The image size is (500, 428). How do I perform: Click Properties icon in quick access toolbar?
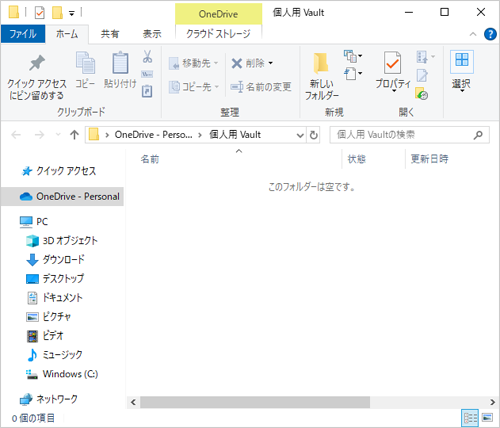click(39, 13)
